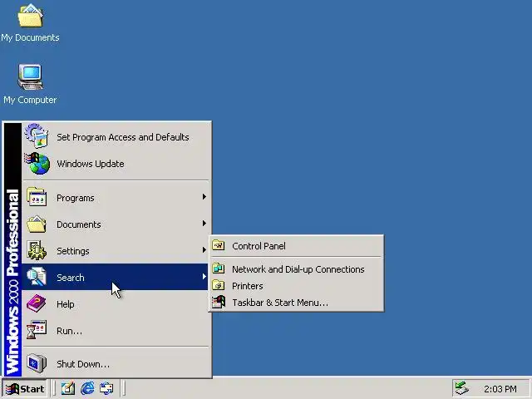Click the Run hourglass icon

[x=37, y=330]
